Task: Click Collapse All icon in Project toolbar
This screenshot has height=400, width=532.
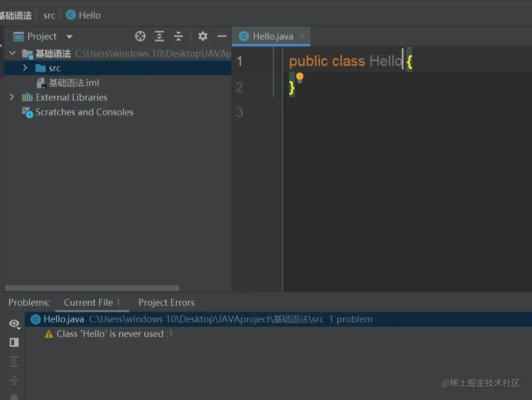Action: (178, 36)
